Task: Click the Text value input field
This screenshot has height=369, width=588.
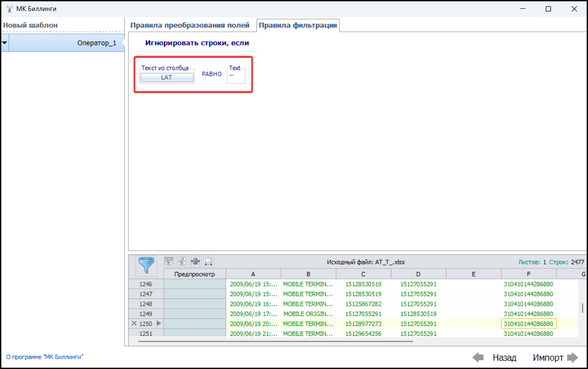Action: tap(236, 76)
